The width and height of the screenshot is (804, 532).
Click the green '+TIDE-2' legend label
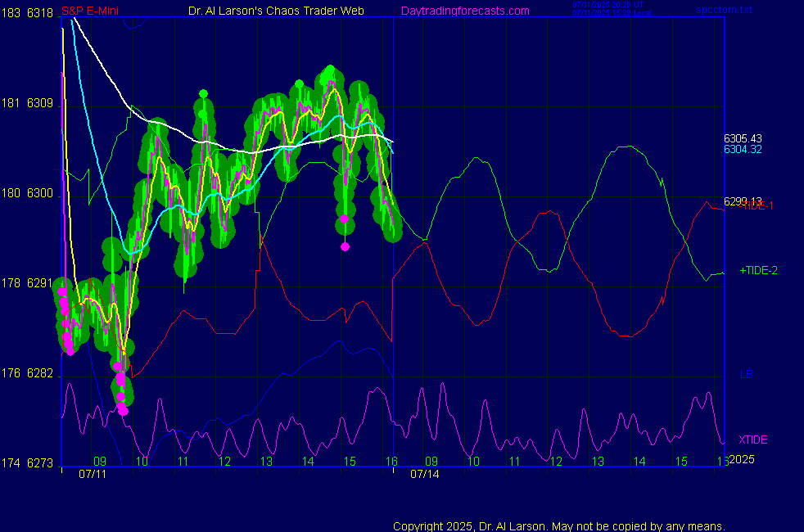(x=758, y=270)
